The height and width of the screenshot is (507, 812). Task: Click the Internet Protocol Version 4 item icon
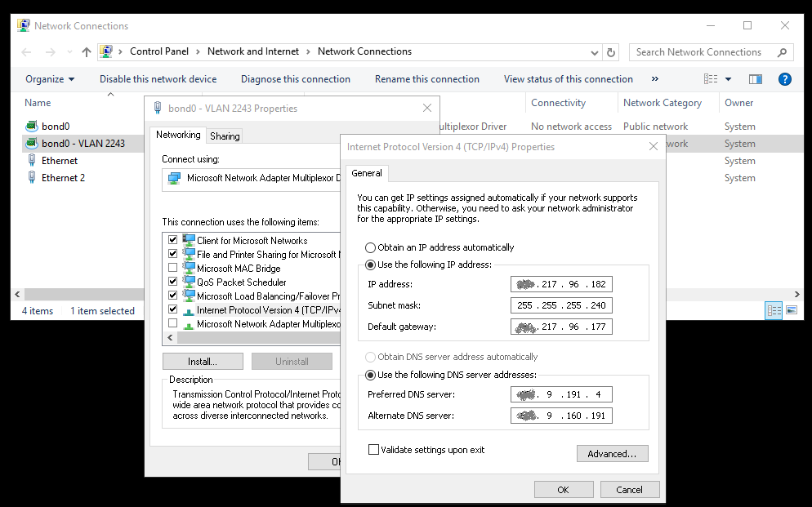point(189,310)
